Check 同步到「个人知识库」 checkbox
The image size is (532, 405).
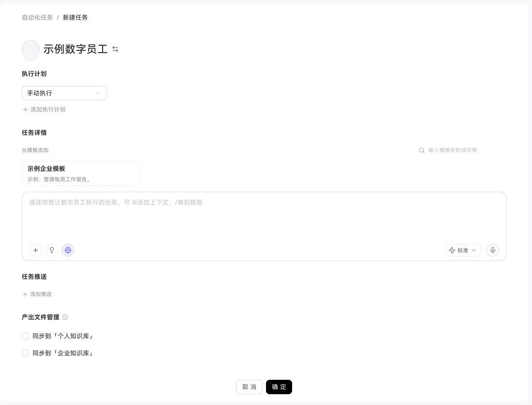(25, 336)
